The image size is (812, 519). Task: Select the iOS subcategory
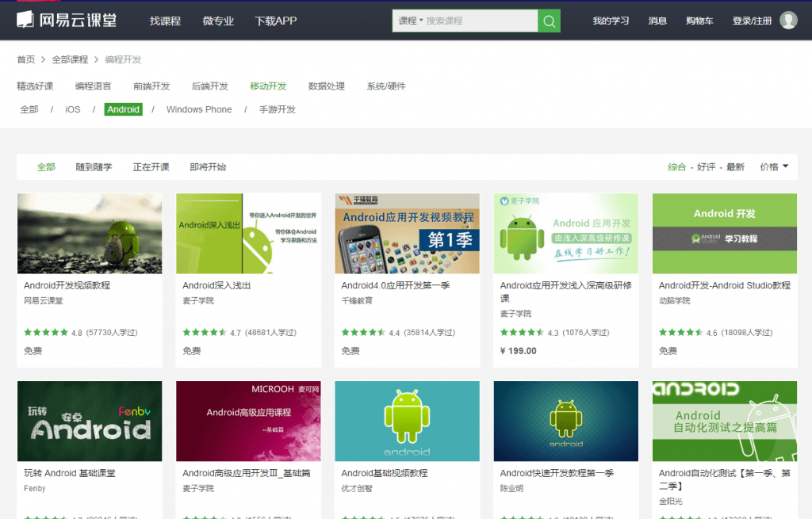pyautogui.click(x=72, y=109)
